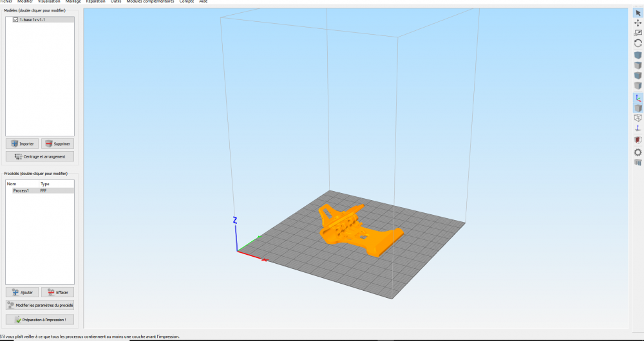Open machine control panel gear icon
Screen dimensions: 644x341
click(638, 152)
